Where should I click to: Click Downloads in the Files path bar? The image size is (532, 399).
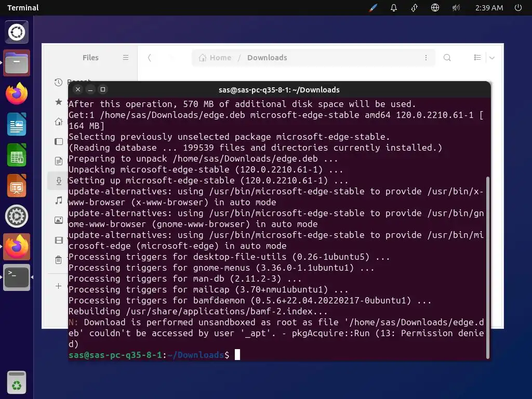(x=267, y=58)
